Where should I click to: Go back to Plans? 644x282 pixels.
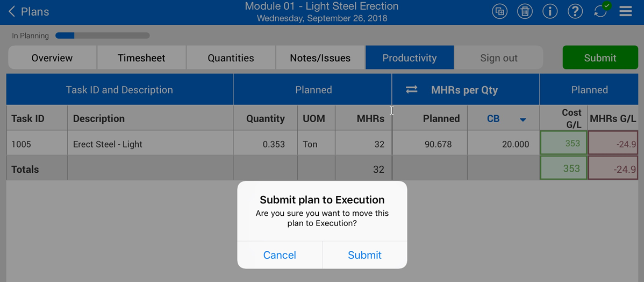[29, 12]
